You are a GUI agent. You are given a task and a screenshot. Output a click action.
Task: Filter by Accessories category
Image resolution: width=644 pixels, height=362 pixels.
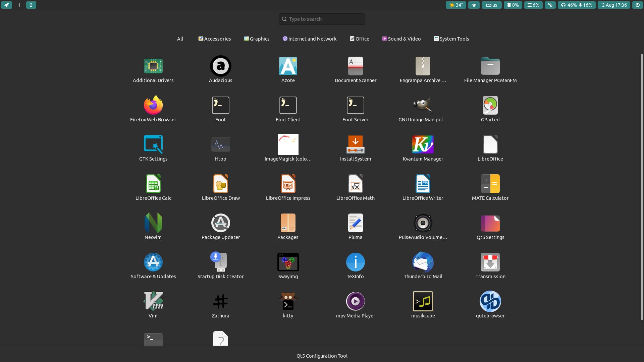pos(215,39)
